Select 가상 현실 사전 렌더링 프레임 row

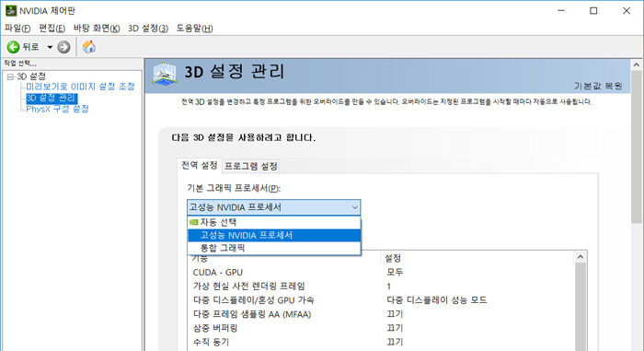coord(382,287)
